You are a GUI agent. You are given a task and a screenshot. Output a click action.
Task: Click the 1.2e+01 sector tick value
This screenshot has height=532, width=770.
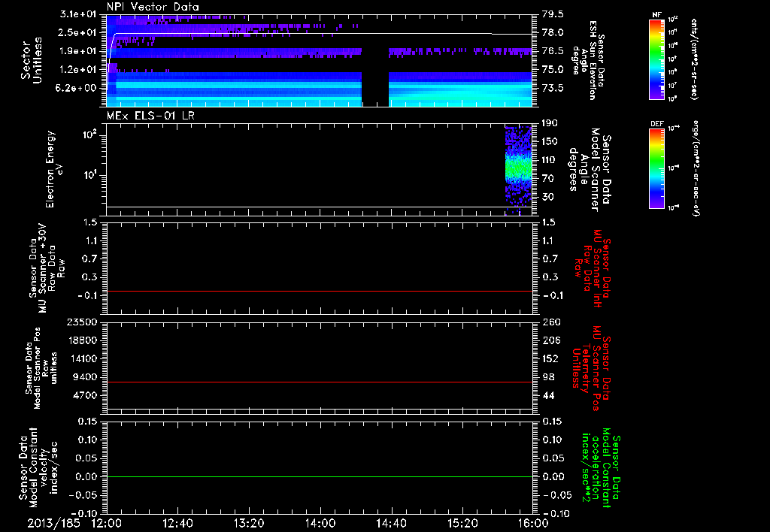click(x=78, y=69)
